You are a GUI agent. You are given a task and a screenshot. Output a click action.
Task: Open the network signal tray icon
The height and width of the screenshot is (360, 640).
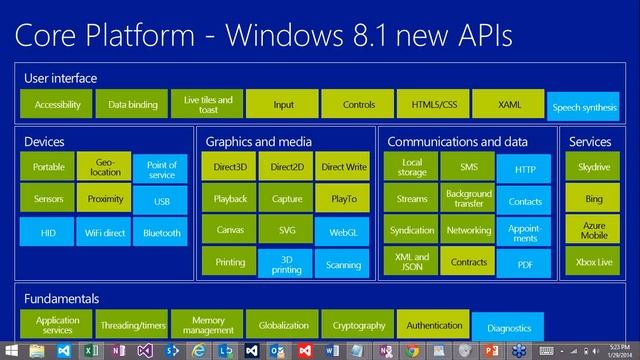574,351
